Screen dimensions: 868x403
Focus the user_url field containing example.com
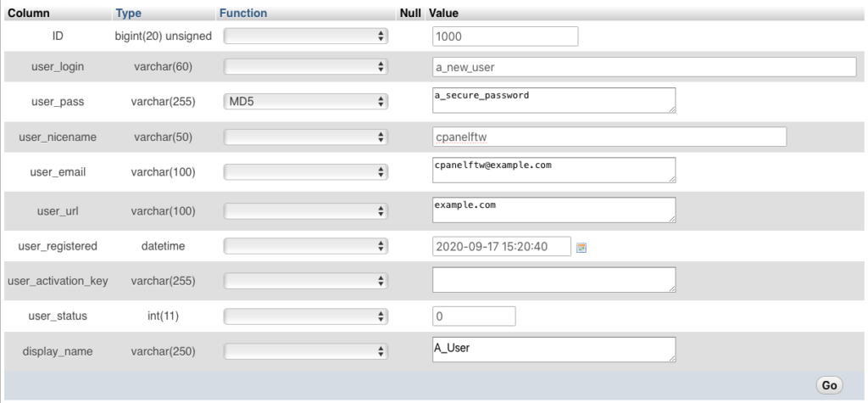coord(553,210)
